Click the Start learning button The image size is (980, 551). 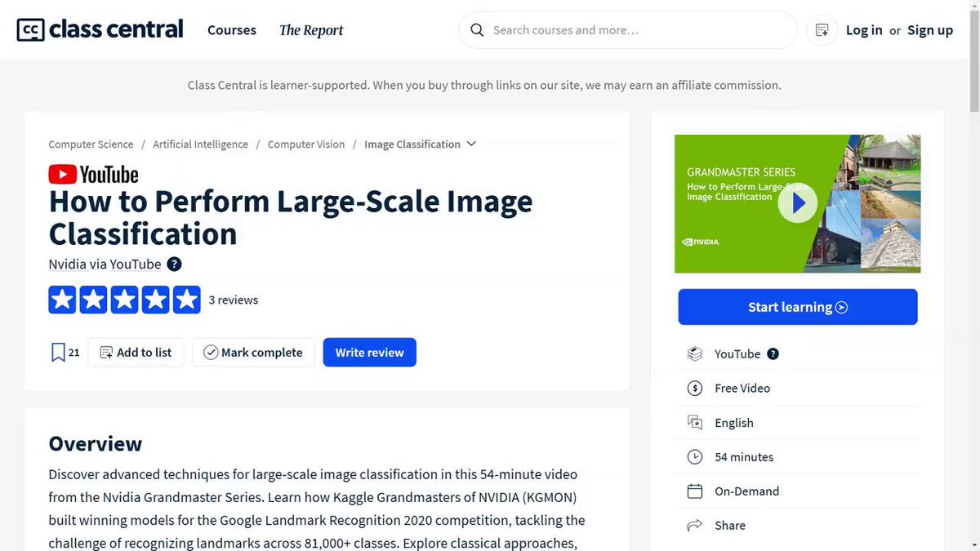798,307
